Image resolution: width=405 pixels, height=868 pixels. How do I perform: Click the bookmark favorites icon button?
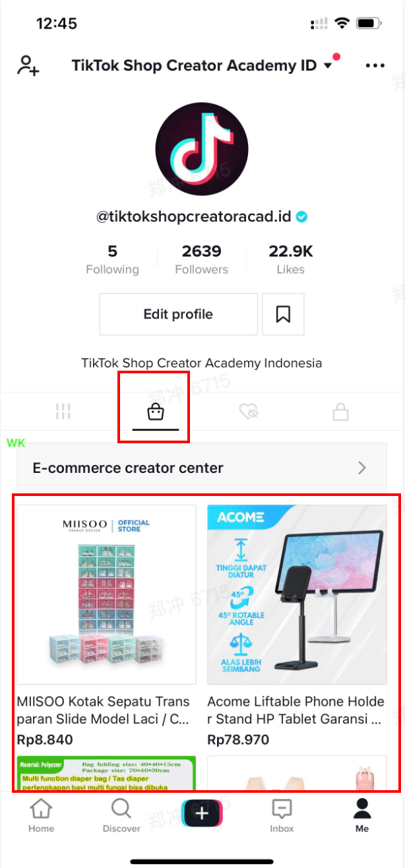point(283,315)
